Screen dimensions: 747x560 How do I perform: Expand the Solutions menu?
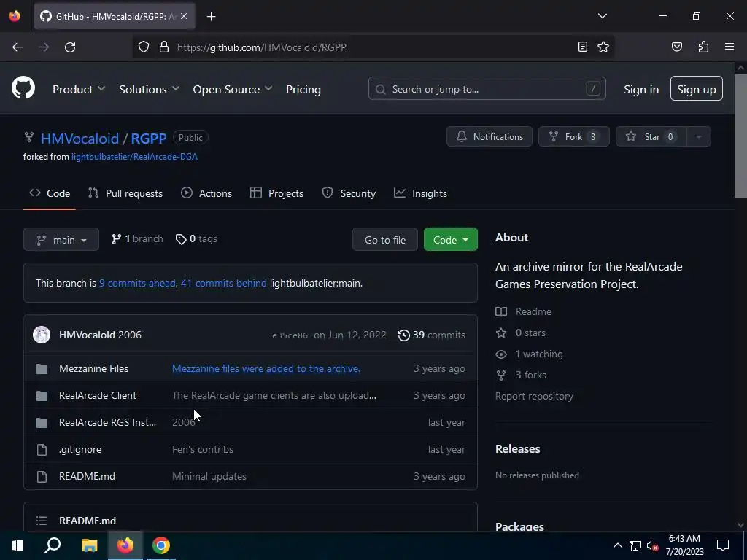pos(149,89)
